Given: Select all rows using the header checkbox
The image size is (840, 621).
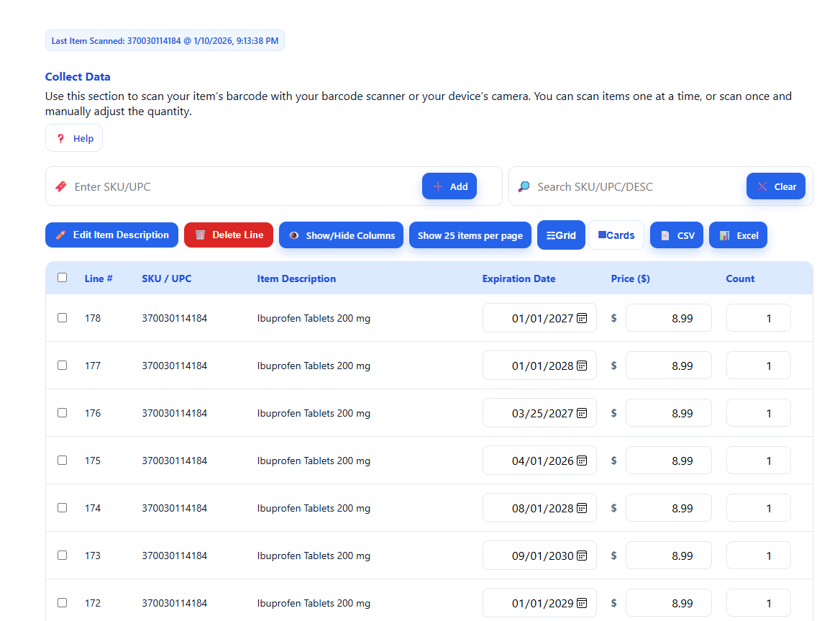Looking at the screenshot, I should pos(62,277).
